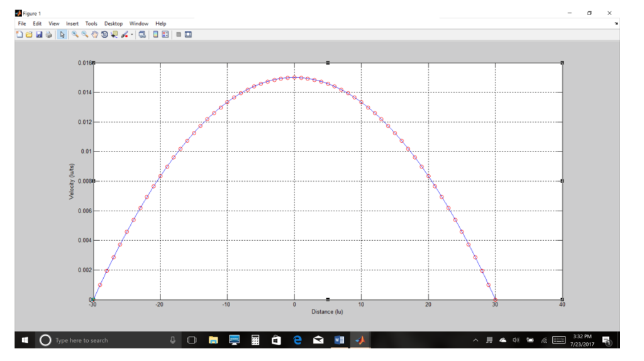This screenshot has width=644, height=361.
Task: Toggle the Data Cursor tool
Action: (x=114, y=35)
